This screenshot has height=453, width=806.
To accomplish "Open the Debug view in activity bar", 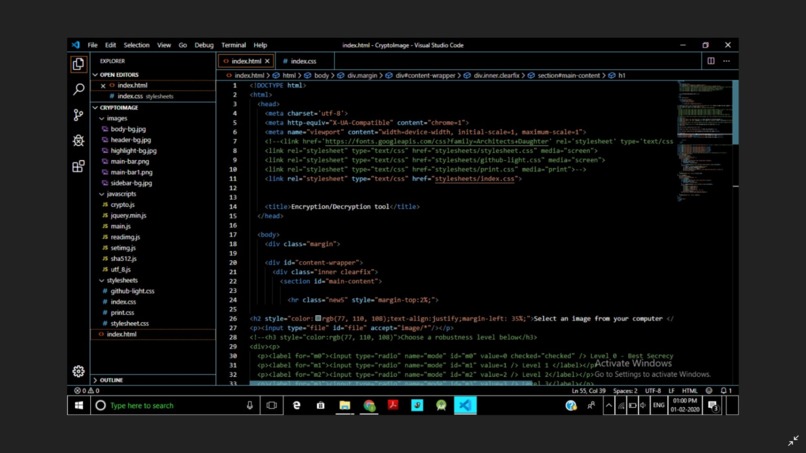I will point(78,140).
